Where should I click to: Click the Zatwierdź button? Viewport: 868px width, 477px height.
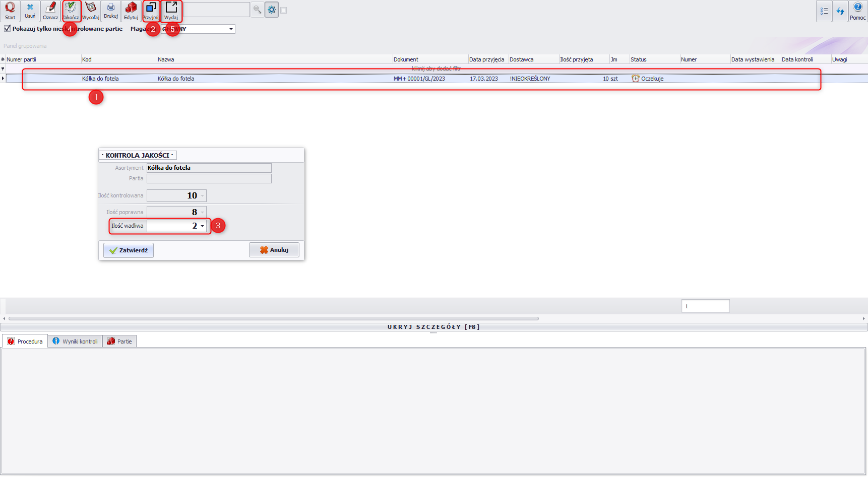pos(129,250)
